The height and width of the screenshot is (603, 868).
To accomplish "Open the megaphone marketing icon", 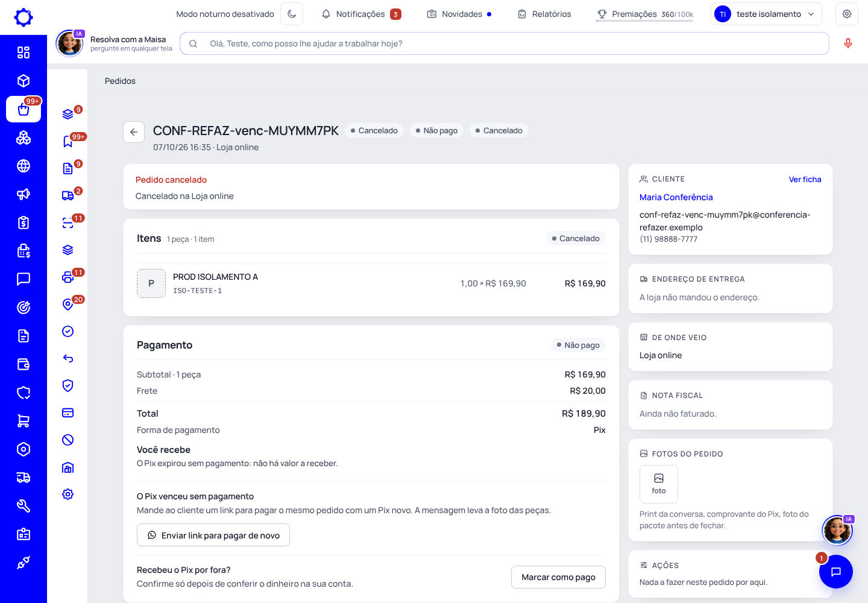I will pos(24,194).
